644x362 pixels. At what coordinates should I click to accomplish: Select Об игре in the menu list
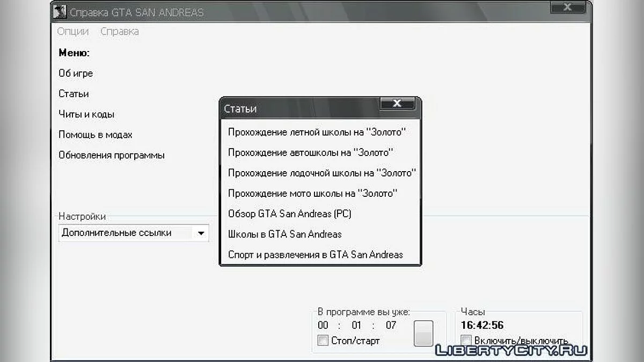[76, 73]
